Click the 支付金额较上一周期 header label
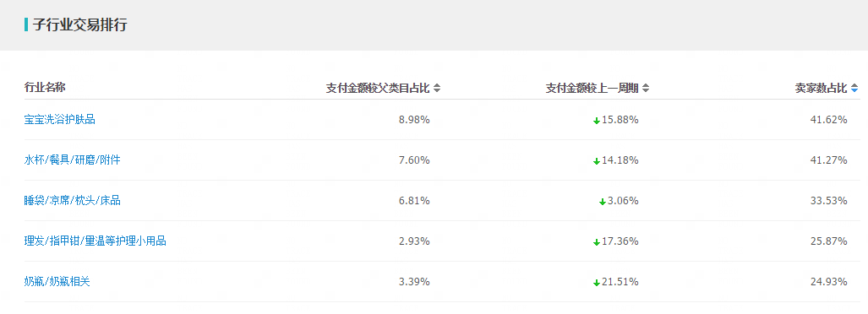This screenshot has width=868, height=314. (592, 88)
